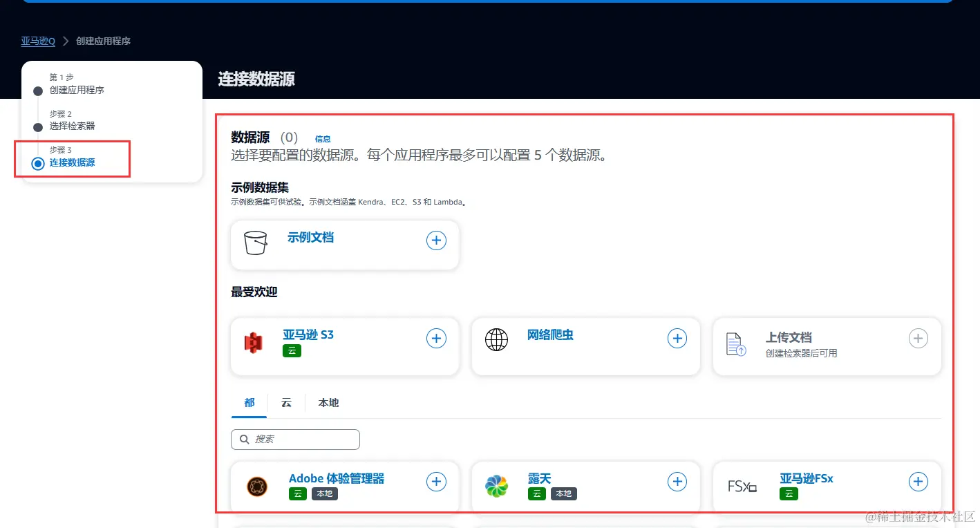Add 亚马逊FSx using its plus icon
Screen dimensions: 980x528
(918, 482)
